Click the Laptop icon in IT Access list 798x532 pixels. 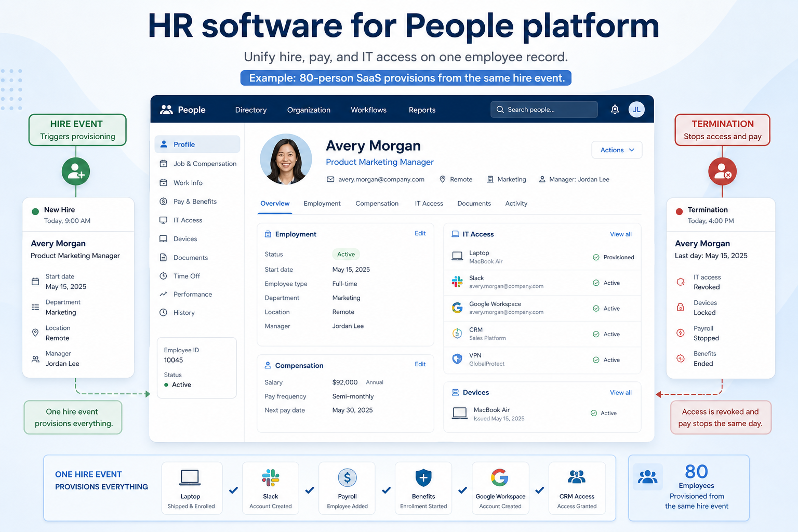(457, 256)
